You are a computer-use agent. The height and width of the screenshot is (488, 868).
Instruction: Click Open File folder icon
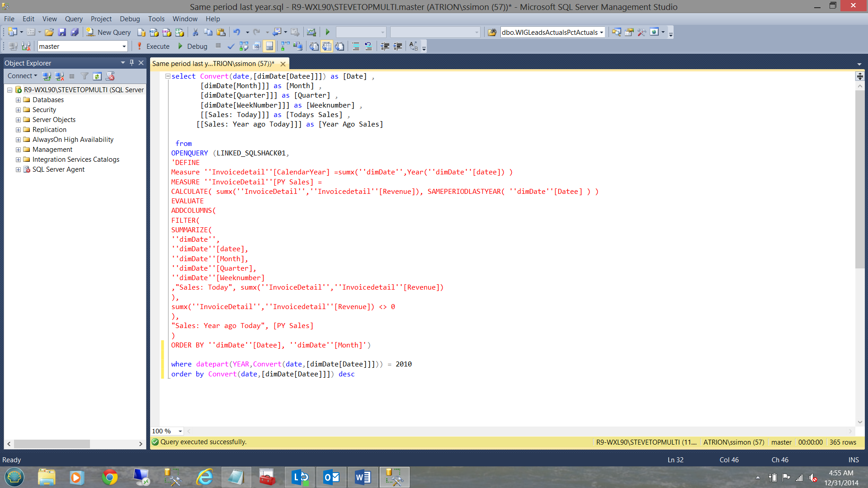(x=49, y=32)
